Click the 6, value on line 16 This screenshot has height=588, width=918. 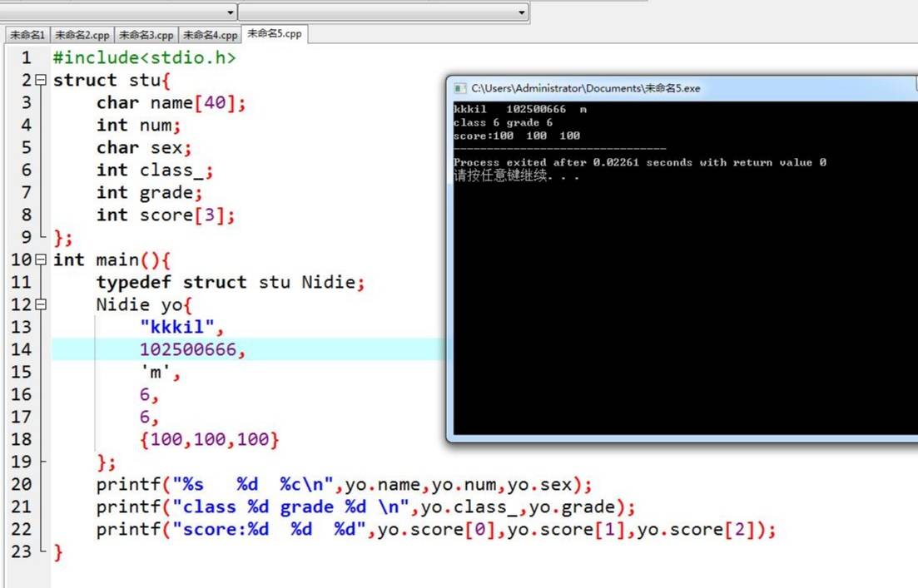coord(149,394)
